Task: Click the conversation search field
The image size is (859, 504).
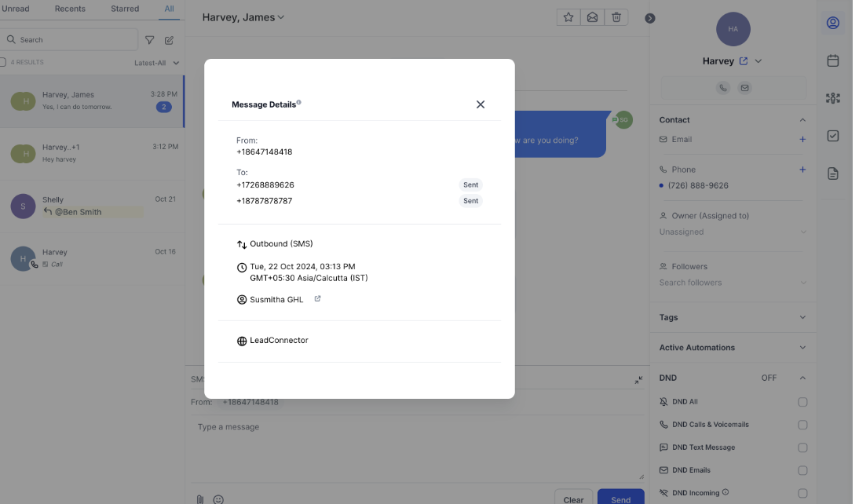Action: (75, 40)
